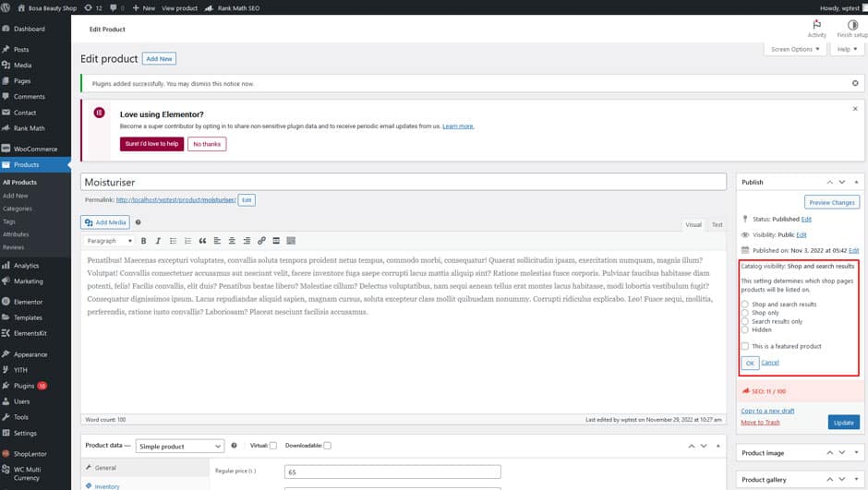
Task: Collapse the Product data panel
Action: pyautogui.click(x=718, y=445)
